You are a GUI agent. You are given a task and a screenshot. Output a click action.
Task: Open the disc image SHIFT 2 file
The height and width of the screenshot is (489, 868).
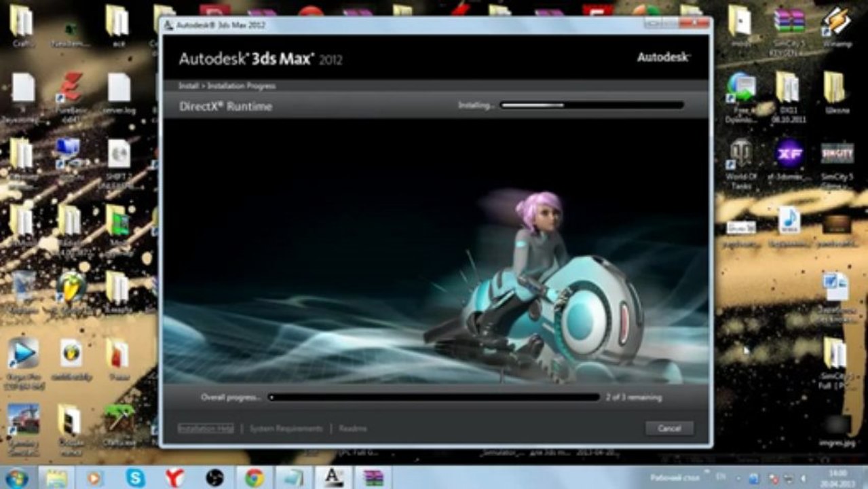click(x=119, y=163)
